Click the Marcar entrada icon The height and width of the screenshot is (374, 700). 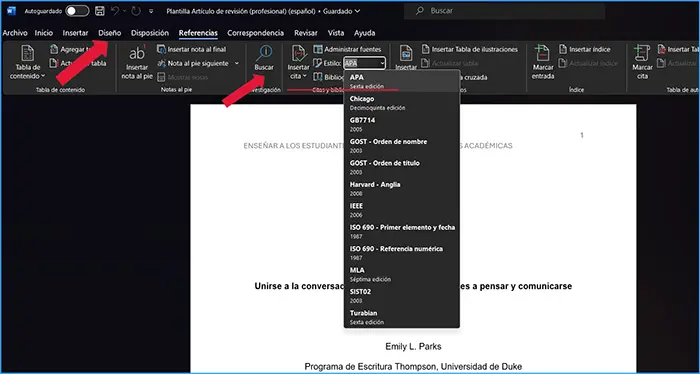542,54
